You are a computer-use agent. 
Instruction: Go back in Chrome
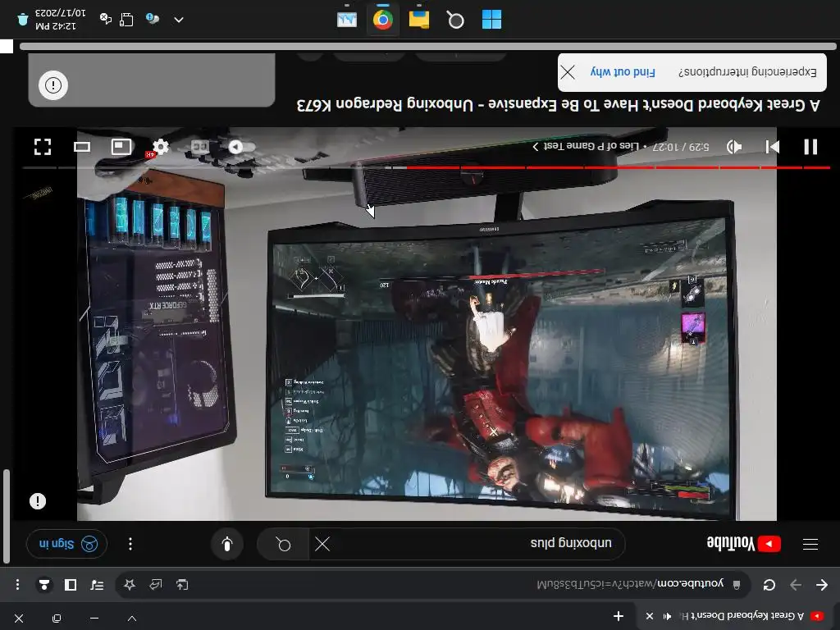click(x=822, y=584)
